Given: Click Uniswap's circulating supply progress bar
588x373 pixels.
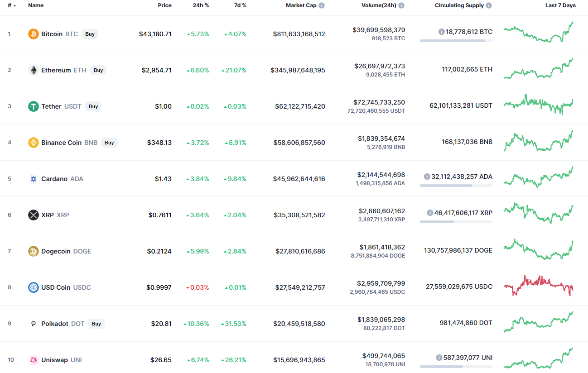Looking at the screenshot, I should point(456,367).
